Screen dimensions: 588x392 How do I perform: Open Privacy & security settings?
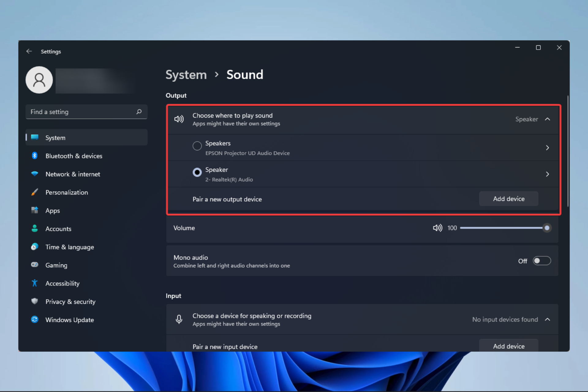pos(70,301)
